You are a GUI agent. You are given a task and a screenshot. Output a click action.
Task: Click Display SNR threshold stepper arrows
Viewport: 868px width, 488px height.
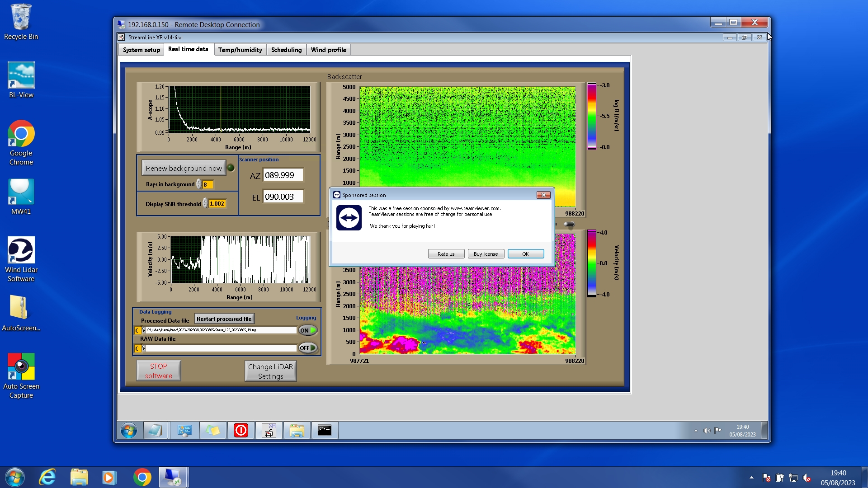click(x=205, y=204)
